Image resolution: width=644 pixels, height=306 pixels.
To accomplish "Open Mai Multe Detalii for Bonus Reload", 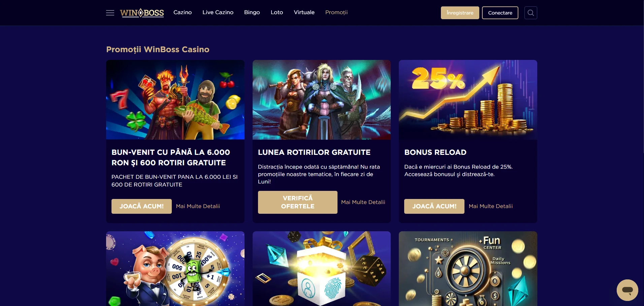I will click(491, 206).
